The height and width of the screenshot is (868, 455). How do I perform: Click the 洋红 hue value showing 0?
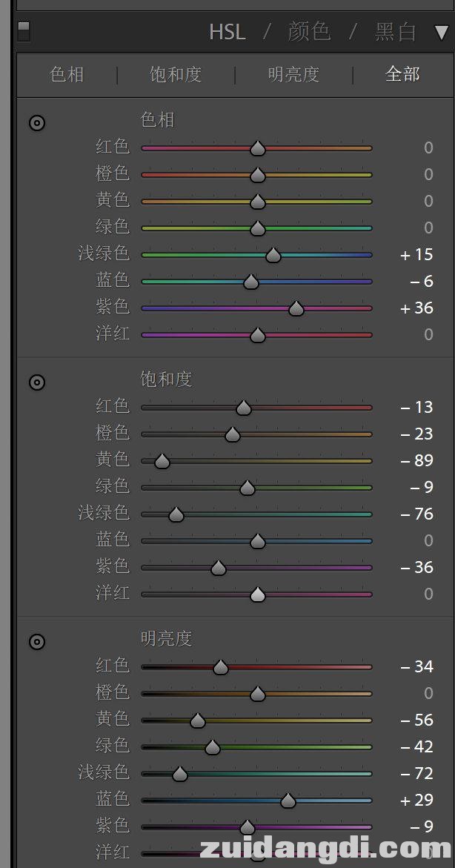click(x=427, y=334)
